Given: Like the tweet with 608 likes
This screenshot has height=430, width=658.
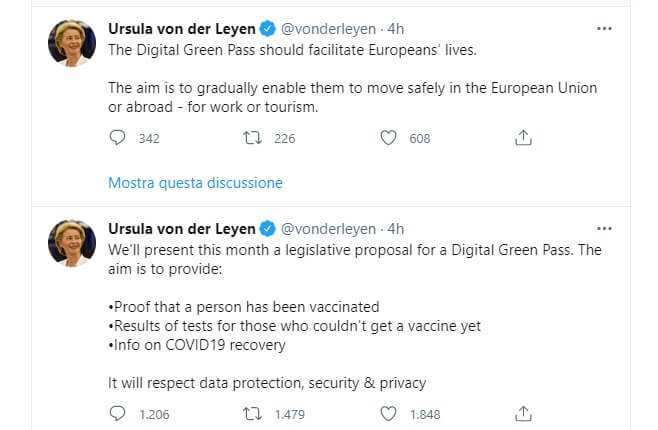Looking at the screenshot, I should point(389,138).
